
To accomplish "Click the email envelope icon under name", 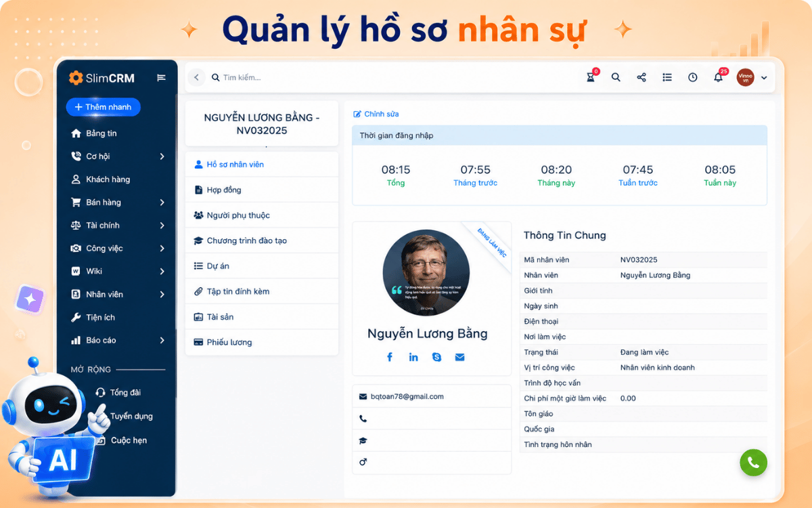I will point(460,357).
